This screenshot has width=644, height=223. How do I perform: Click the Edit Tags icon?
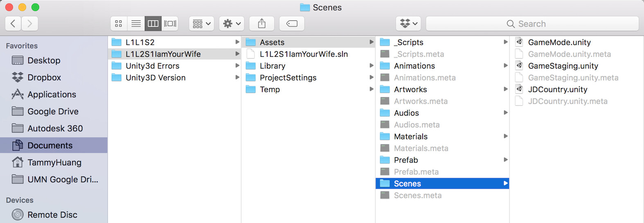(x=292, y=24)
